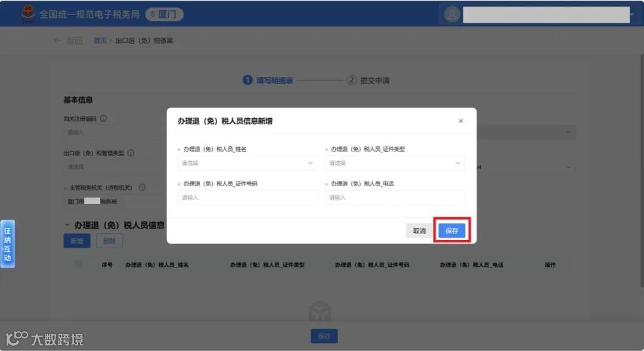Viewport: 644px width, 351px height.
Task: Click info icon beside 主管税务机关
Action: (x=142, y=187)
